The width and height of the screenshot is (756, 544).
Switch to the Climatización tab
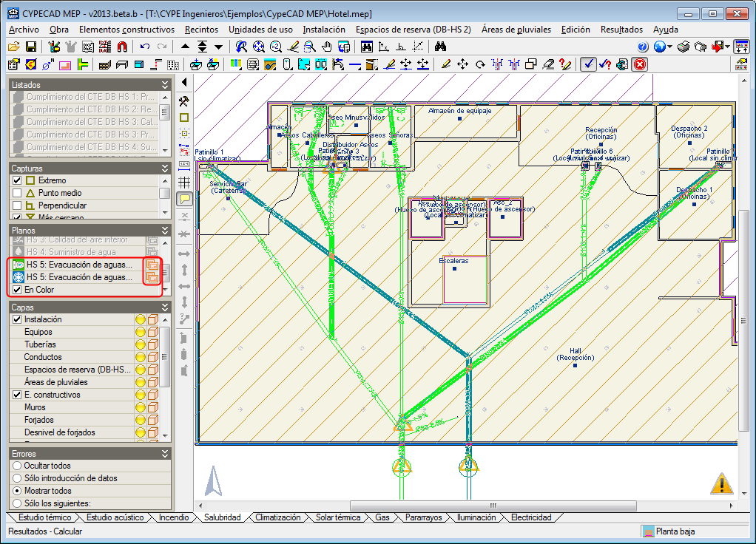coord(277,517)
